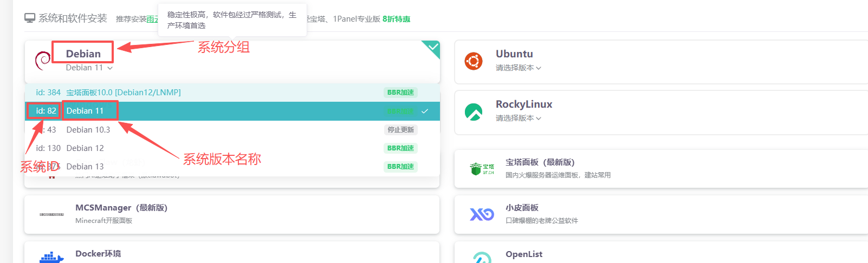Screen dimensions: 868x263
Task: Click 口碑爆棚的老牌公益软件 description text
Action: click(x=542, y=221)
